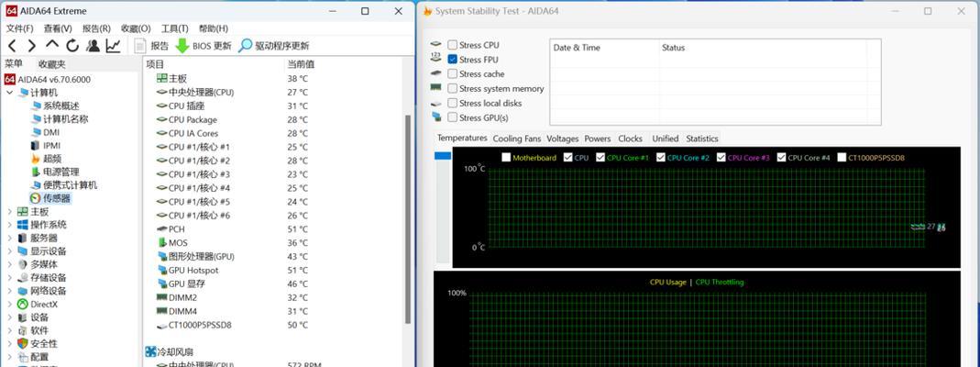
Task: Open the 查看(V) menu
Action: tap(58, 28)
